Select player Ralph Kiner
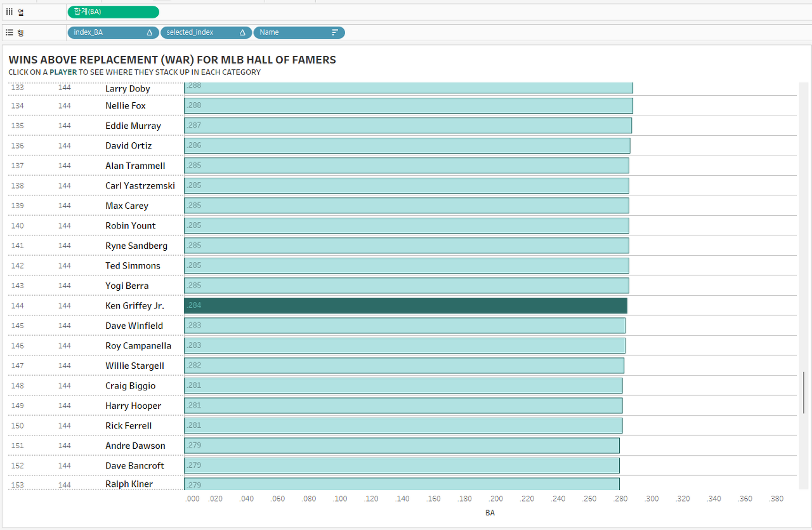Image resolution: width=812 pixels, height=530 pixels. pos(129,484)
